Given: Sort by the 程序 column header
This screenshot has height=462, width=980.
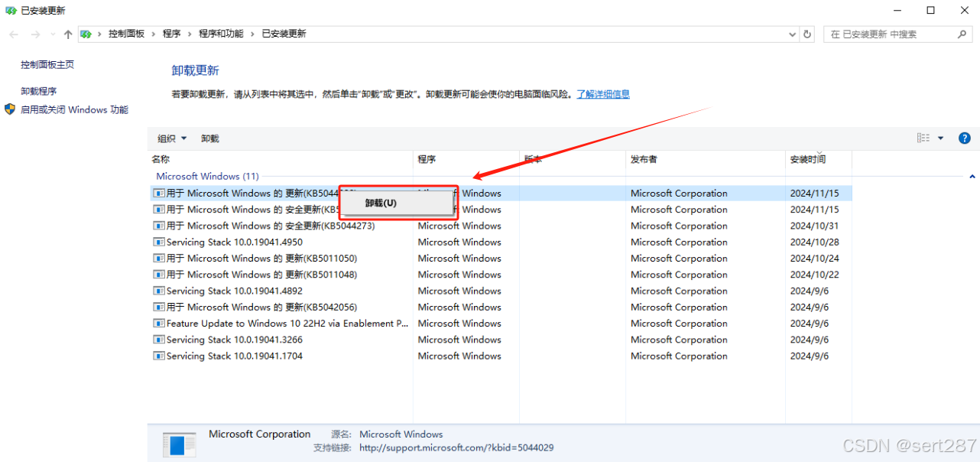Looking at the screenshot, I should click(x=466, y=159).
